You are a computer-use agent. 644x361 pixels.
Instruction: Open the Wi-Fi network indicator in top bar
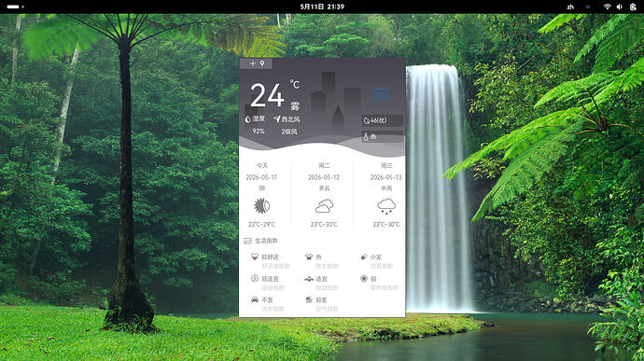click(x=607, y=7)
